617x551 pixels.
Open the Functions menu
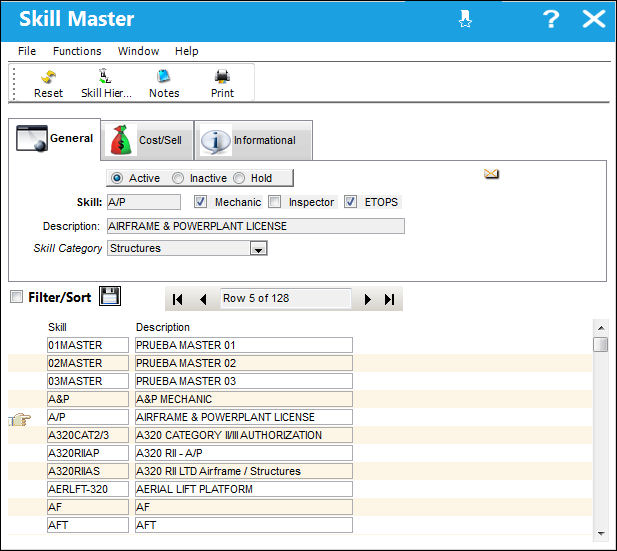(x=77, y=51)
